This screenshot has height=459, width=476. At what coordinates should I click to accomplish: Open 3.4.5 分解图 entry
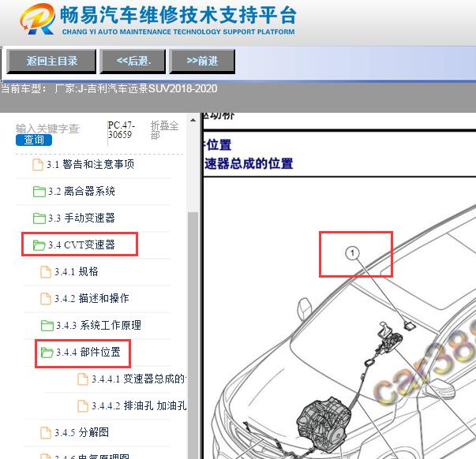coord(81,433)
